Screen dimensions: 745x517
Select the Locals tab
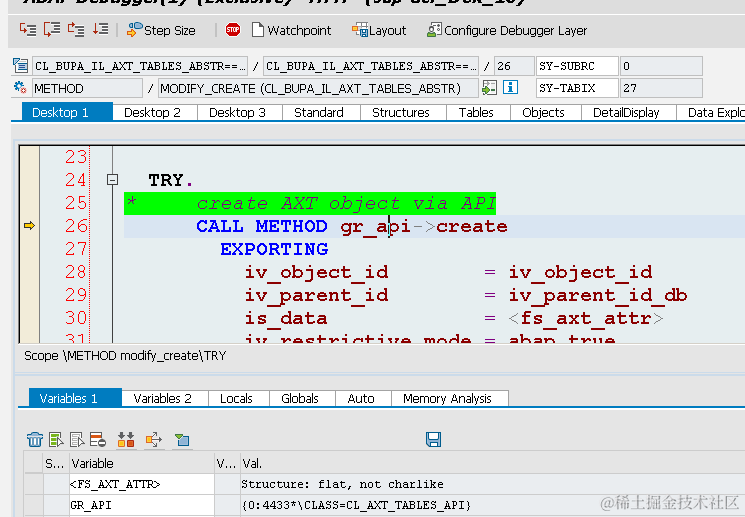[239, 398]
